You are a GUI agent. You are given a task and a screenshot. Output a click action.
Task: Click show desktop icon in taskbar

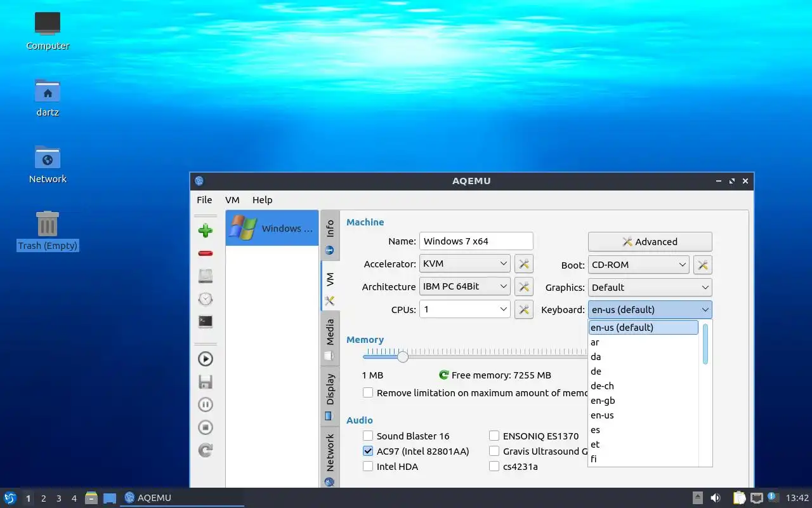110,498
